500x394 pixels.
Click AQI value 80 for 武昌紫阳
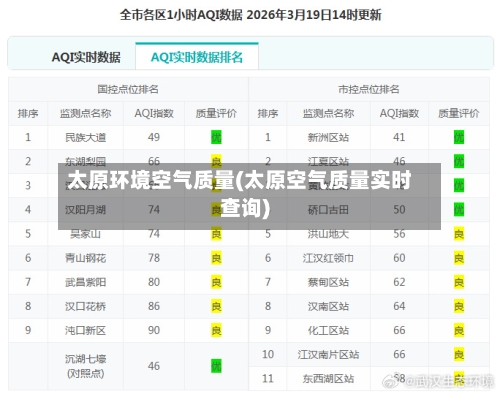click(154, 282)
